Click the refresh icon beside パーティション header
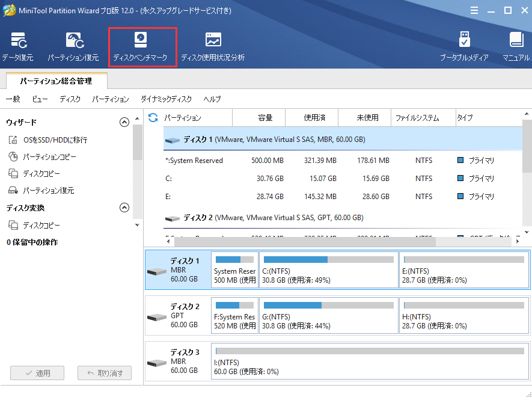 pyautogui.click(x=153, y=117)
